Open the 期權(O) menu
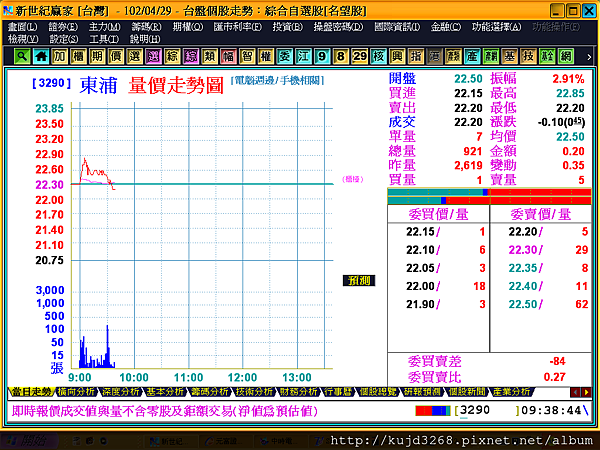Viewport: 600px width, 450px height. pos(188,27)
